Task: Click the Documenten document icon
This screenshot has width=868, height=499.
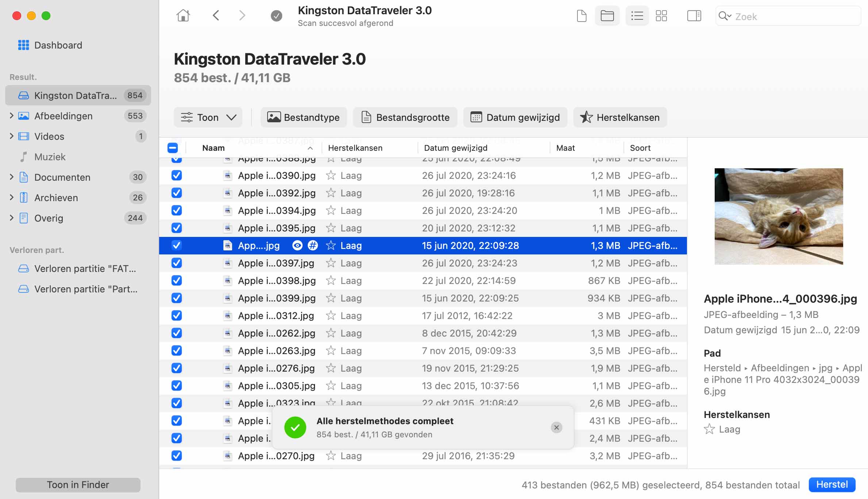Action: click(23, 177)
